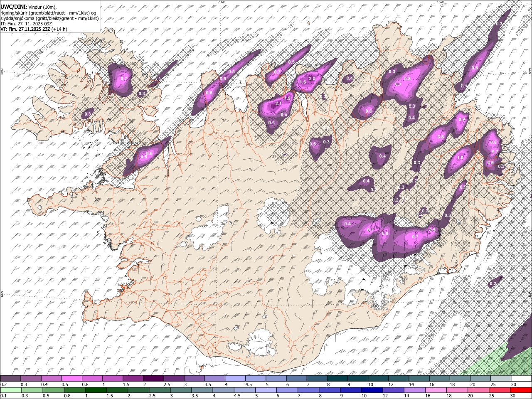The width and height of the screenshot is (532, 399).
Task: Click the 'VT: Fim. 27.11.2025 23Z (+14 h)' line
Action: 34,29
